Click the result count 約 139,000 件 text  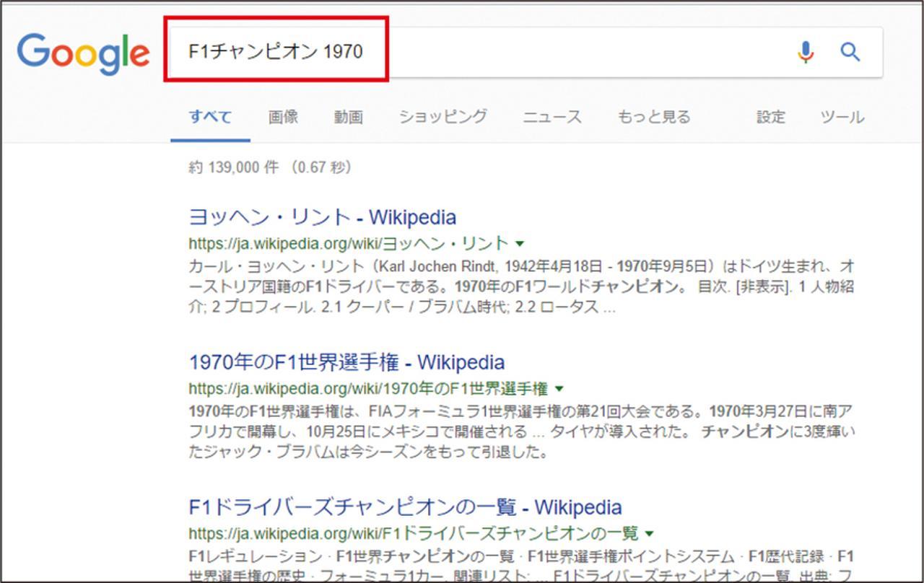pyautogui.click(x=270, y=167)
